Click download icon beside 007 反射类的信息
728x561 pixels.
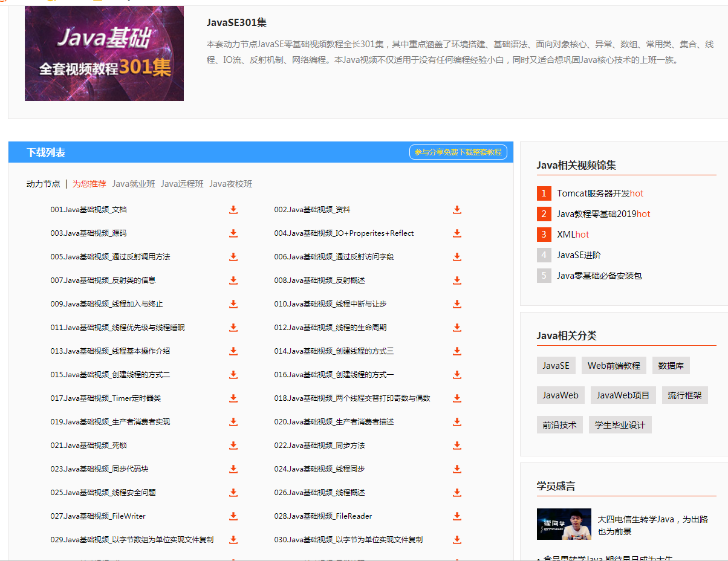point(233,280)
